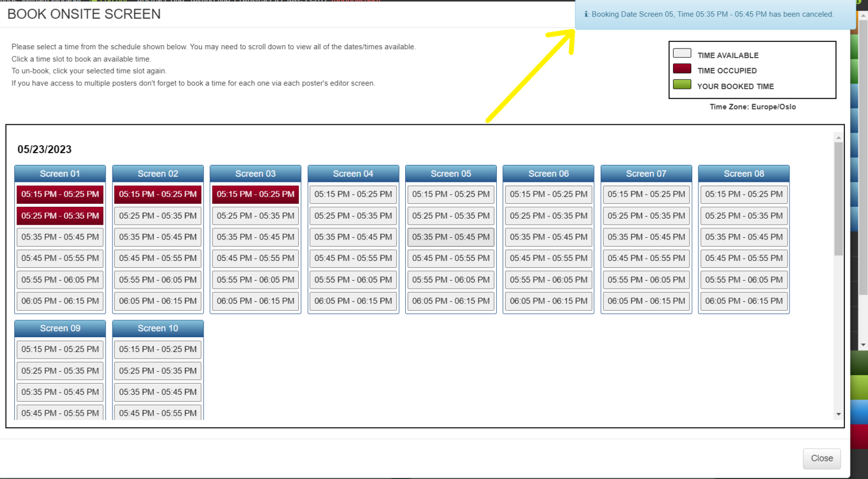Screen dimensions: 868x479
Task: Click the schedule panel scrollbar down arrow
Action: coord(839,414)
